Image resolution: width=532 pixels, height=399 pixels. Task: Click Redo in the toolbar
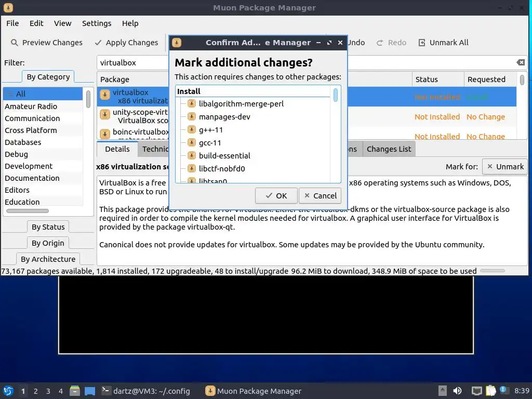point(392,43)
